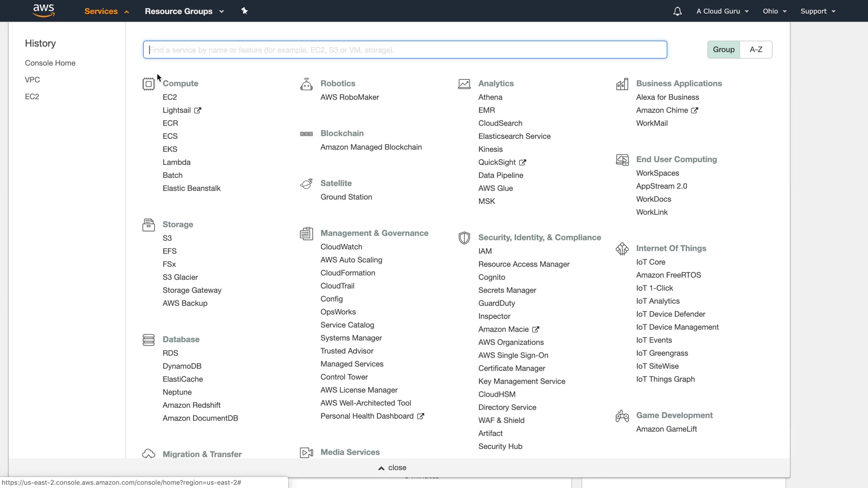The width and height of the screenshot is (868, 488).
Task: Switch service view to A-Z
Action: [756, 50]
